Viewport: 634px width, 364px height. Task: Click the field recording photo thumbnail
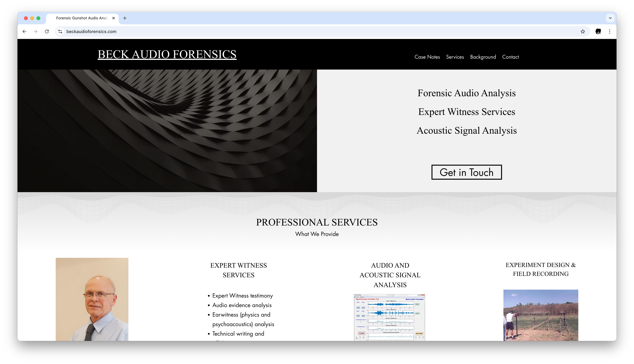pyautogui.click(x=541, y=315)
